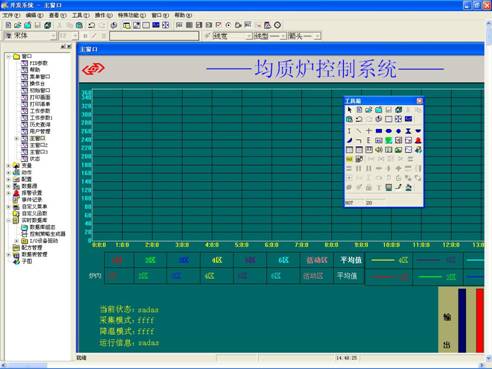
Task: Select the red alarm bell tool
Action: click(418, 140)
